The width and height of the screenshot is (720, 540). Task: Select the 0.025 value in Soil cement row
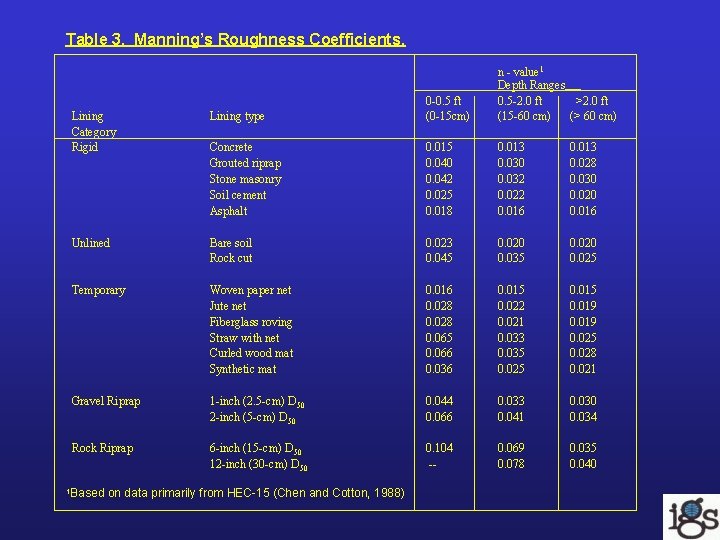point(439,195)
